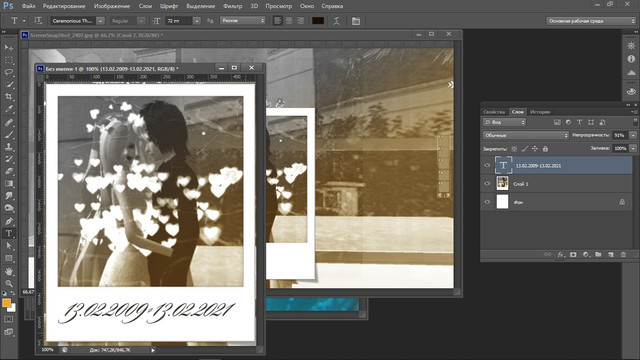Image resolution: width=640 pixels, height=360 pixels.
Task: Open the workspace switcher dropdown
Action: [591, 21]
